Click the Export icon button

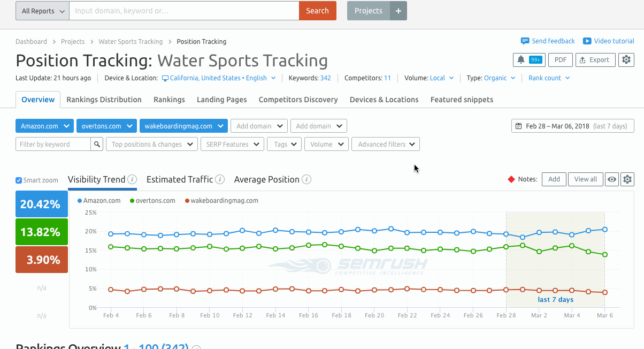595,59
